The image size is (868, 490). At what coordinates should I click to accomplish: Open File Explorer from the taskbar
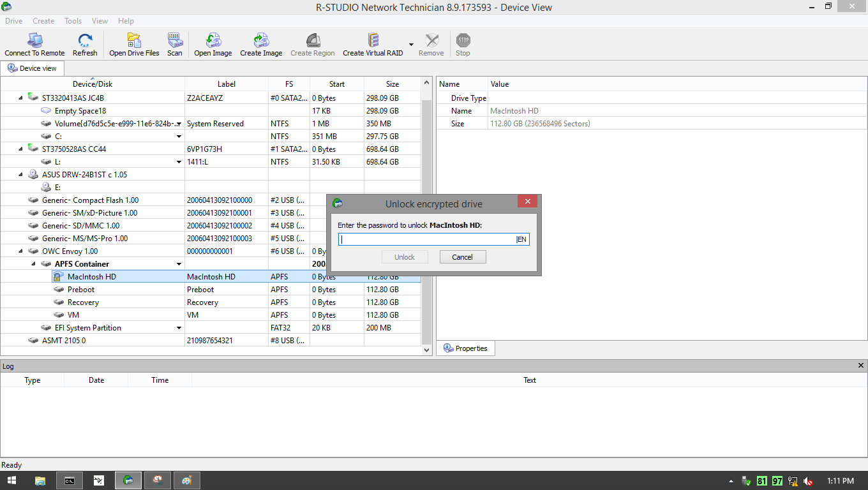40,480
